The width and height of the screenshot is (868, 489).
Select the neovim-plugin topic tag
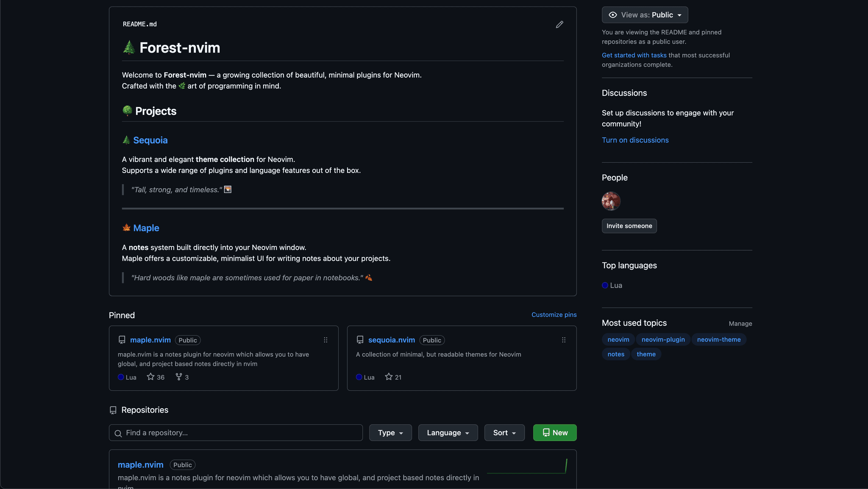point(663,340)
